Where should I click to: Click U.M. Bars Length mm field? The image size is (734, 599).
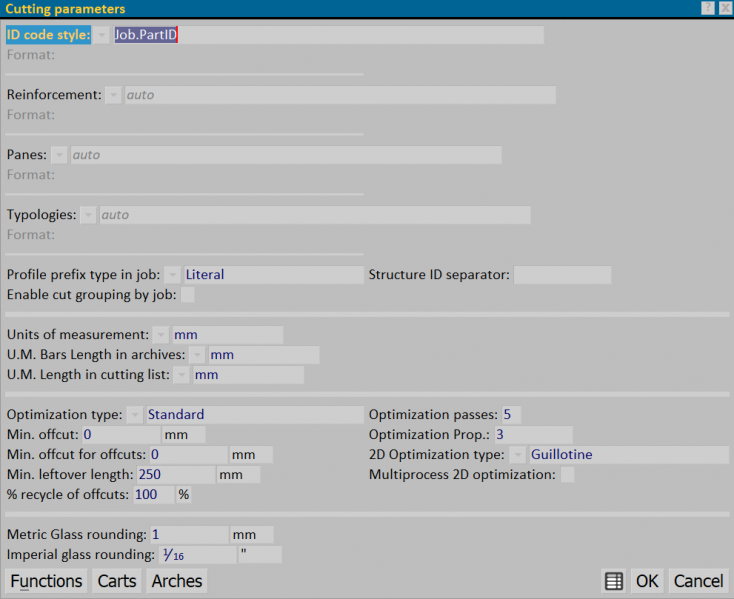264,355
